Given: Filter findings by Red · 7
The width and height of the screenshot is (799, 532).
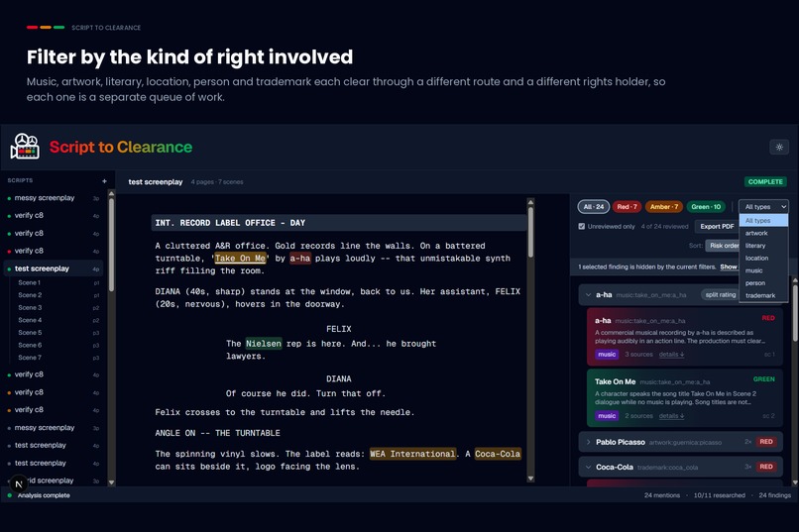Looking at the screenshot, I should 627,207.
